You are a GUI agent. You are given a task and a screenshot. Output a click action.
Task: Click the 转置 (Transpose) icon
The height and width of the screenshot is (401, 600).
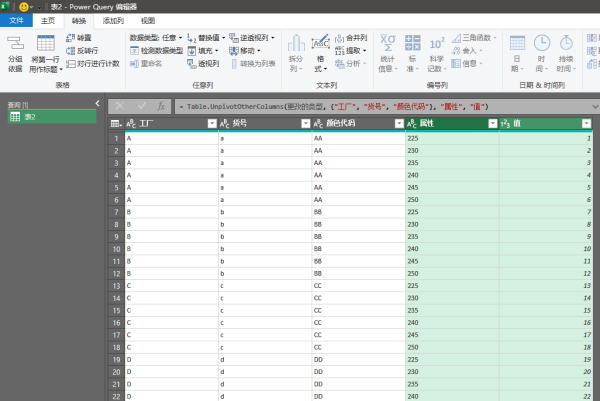pos(70,37)
